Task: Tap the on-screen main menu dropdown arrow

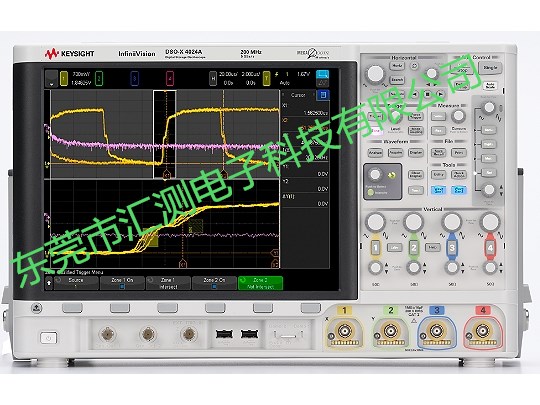Action: pos(52,78)
